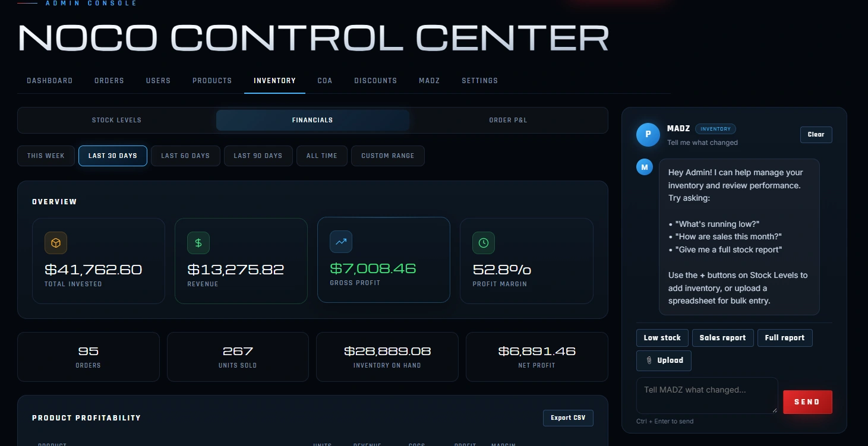Open the COA tab
This screenshot has height=446, width=868.
(325, 81)
